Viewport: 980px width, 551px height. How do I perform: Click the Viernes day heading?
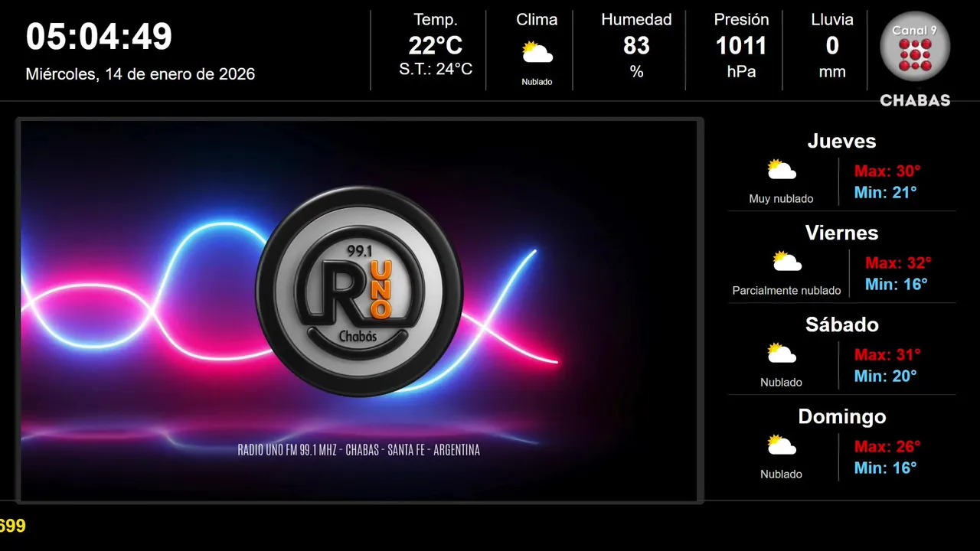pos(841,233)
